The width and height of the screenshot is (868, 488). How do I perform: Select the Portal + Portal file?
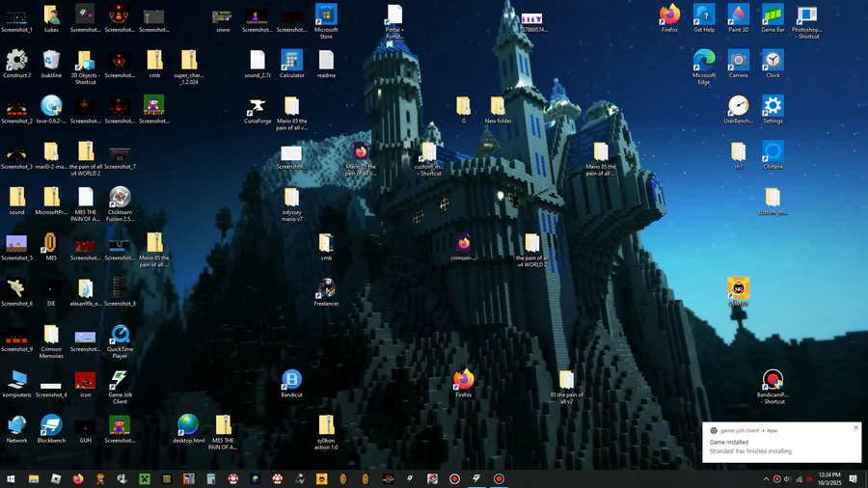pyautogui.click(x=394, y=21)
